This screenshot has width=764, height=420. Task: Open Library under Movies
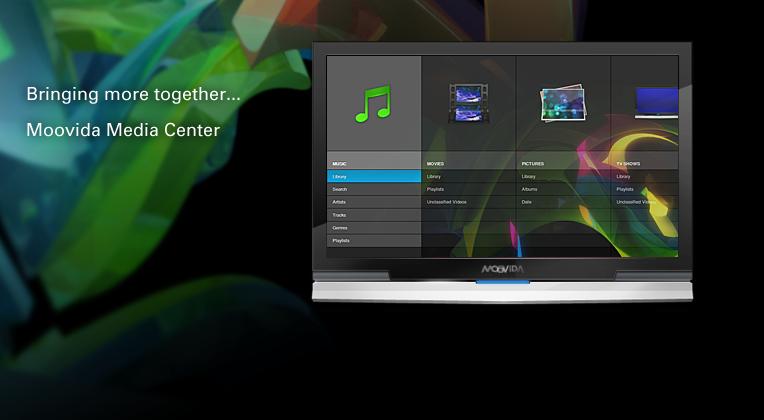pos(468,176)
